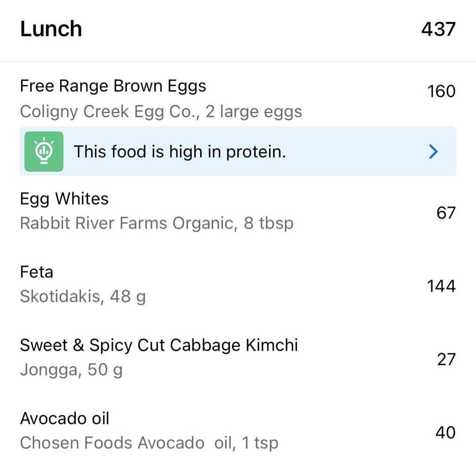Screen dimensions: 476x476
Task: Tap Chosen Foods Avocado oil, 1 tsp
Action: coord(149,443)
